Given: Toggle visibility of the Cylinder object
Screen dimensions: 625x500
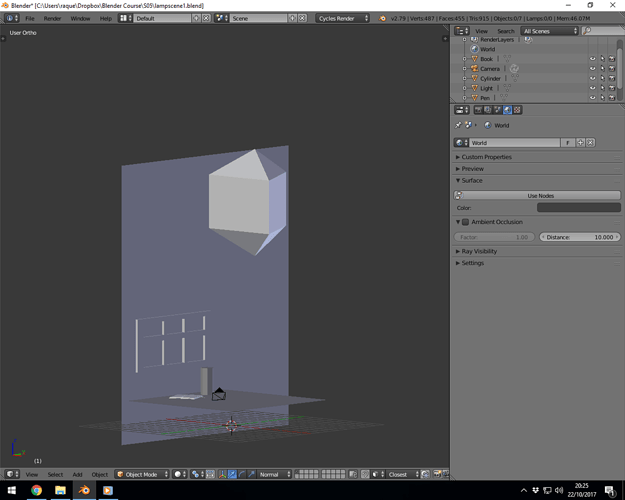Looking at the screenshot, I should click(x=593, y=79).
